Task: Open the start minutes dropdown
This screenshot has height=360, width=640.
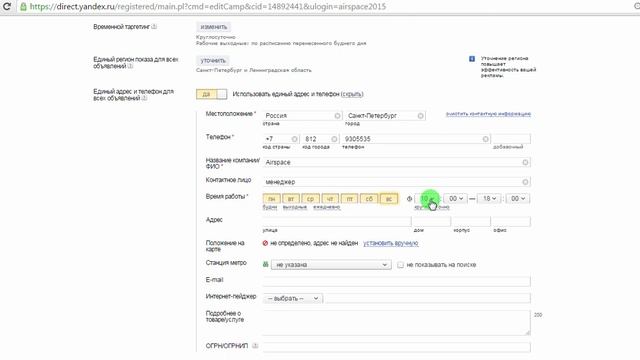Action: pyautogui.click(x=456, y=199)
